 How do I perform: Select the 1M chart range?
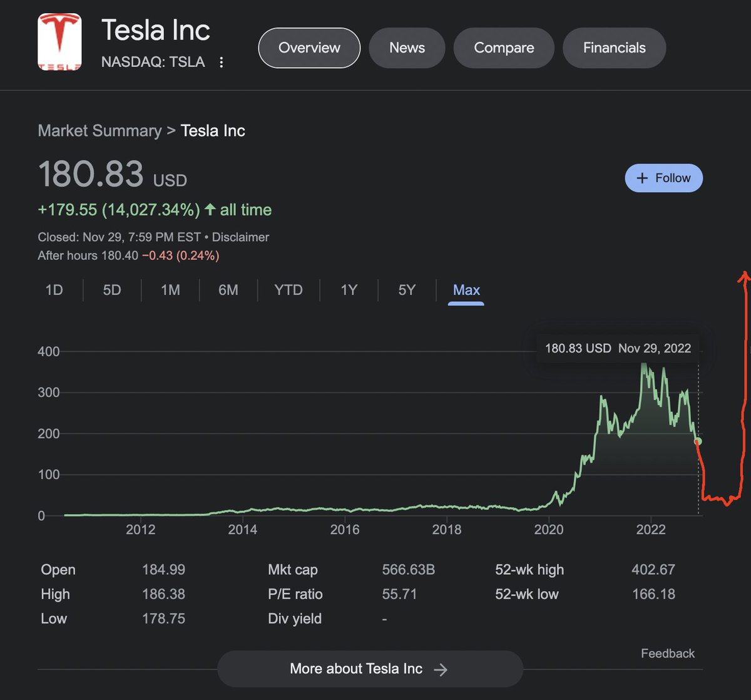170,290
